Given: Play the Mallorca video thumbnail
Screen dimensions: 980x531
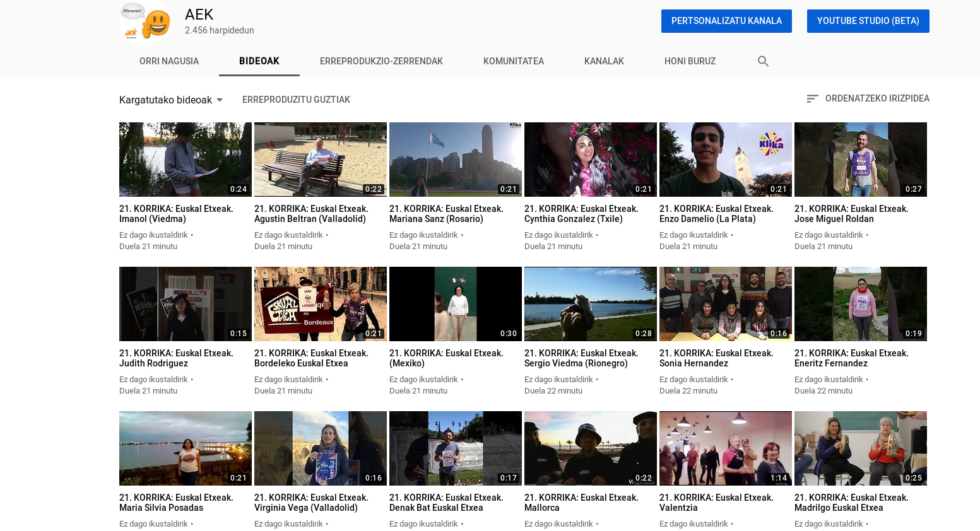Looking at the screenshot, I should [591, 448].
